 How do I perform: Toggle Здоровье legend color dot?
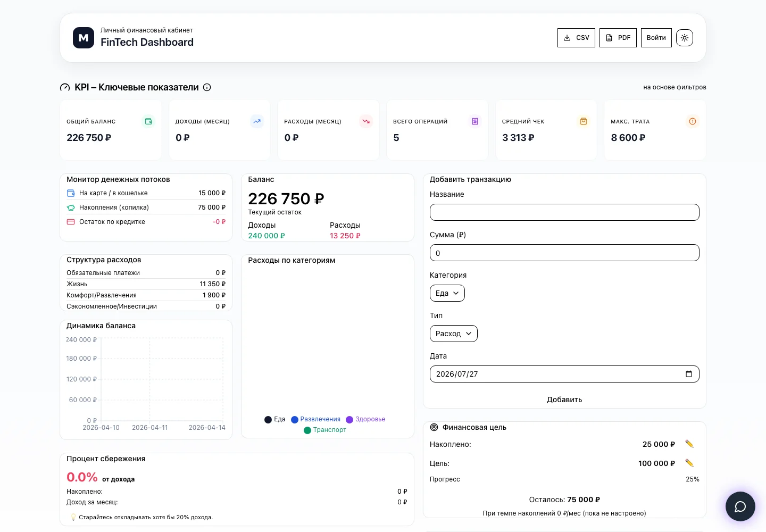349,420
